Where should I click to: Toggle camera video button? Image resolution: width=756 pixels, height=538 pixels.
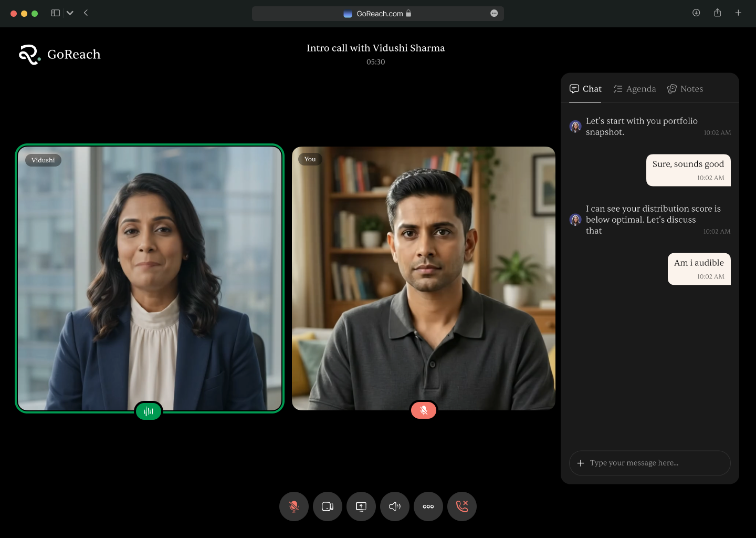(x=328, y=506)
